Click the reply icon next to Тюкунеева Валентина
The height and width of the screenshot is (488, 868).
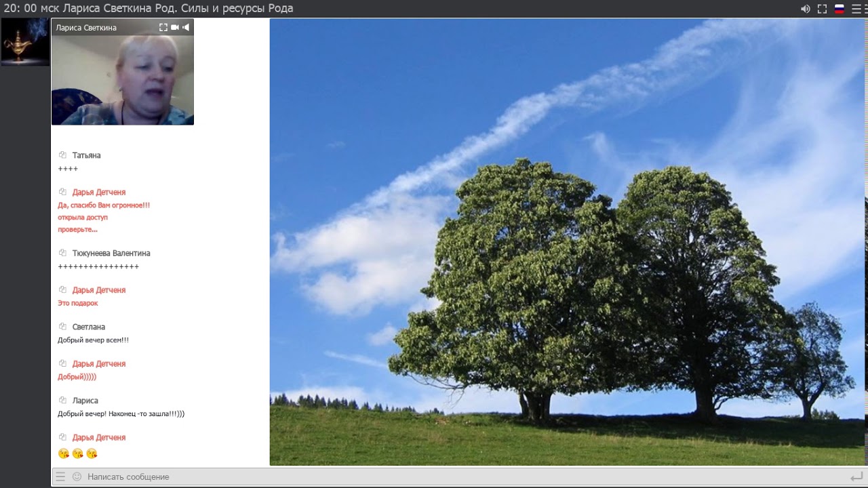(62, 253)
